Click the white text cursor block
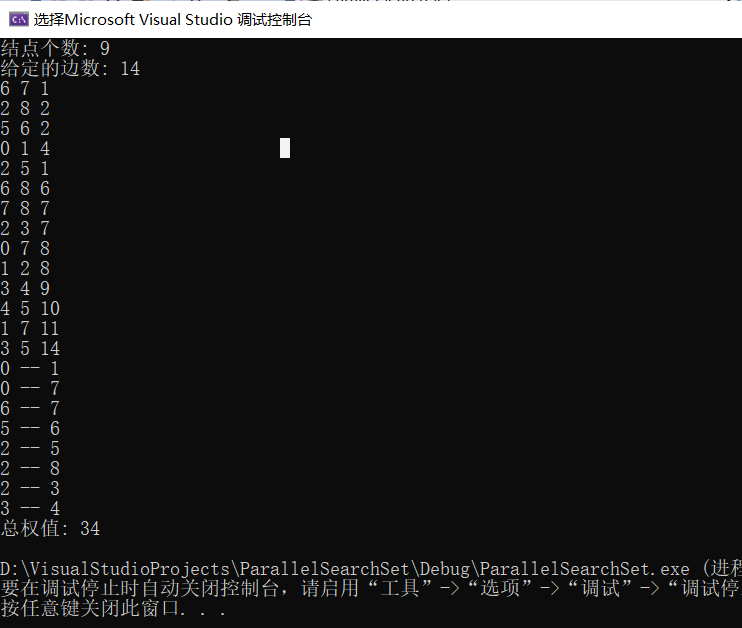The height and width of the screenshot is (628, 742). coord(285,148)
